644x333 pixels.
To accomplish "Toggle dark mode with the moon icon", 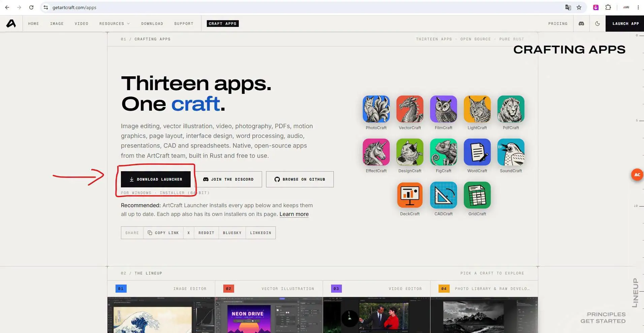I will coord(598,24).
